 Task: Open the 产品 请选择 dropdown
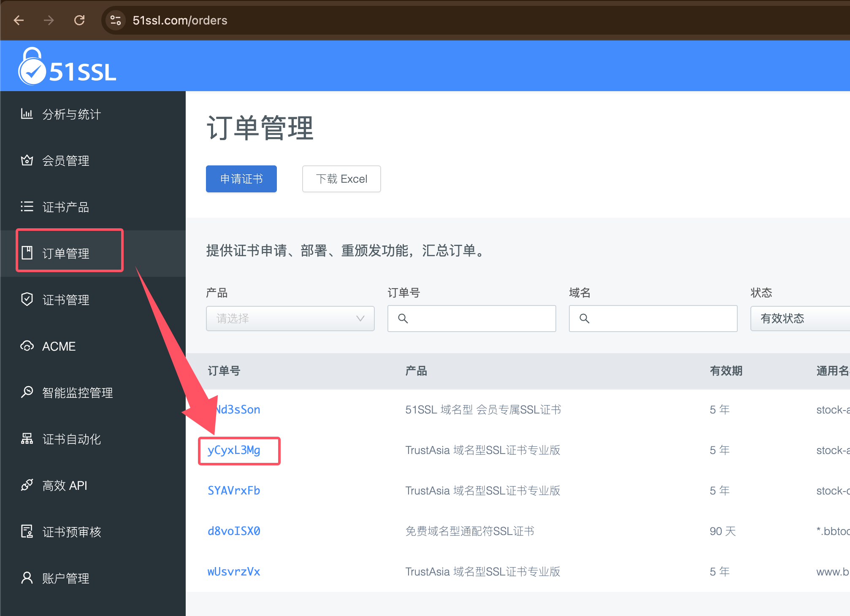tap(290, 319)
